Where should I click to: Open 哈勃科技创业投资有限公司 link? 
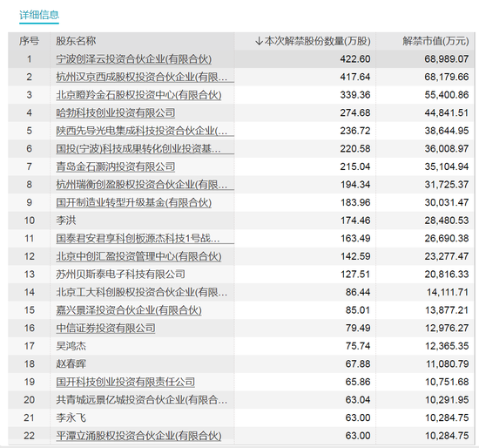point(116,112)
